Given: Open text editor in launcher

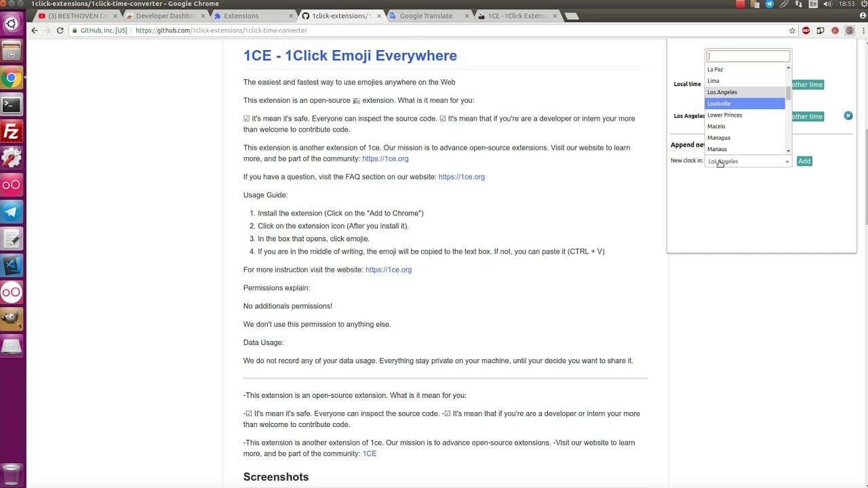Looking at the screenshot, I should pos(12,239).
